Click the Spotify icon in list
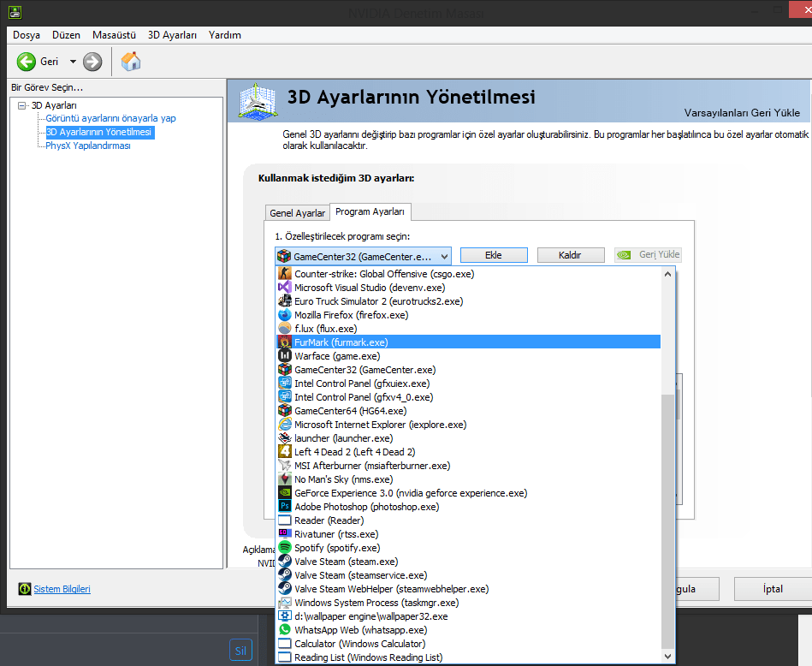This screenshot has width=812, height=666. coord(284,548)
